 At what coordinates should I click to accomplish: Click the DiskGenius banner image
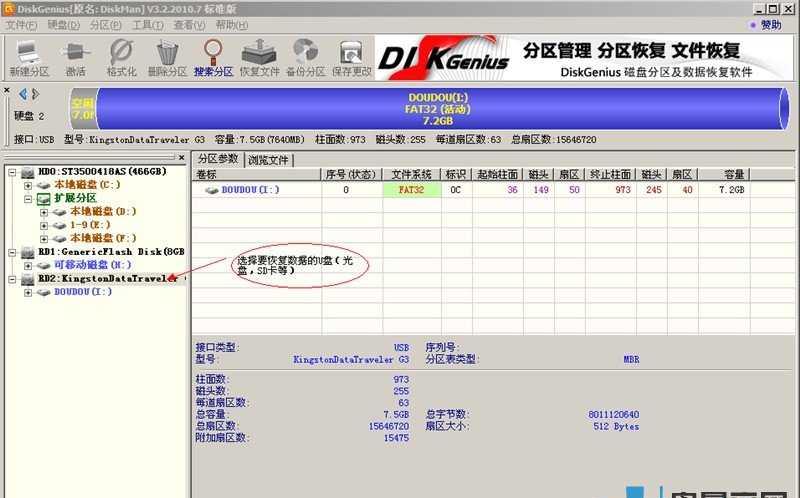[584, 58]
